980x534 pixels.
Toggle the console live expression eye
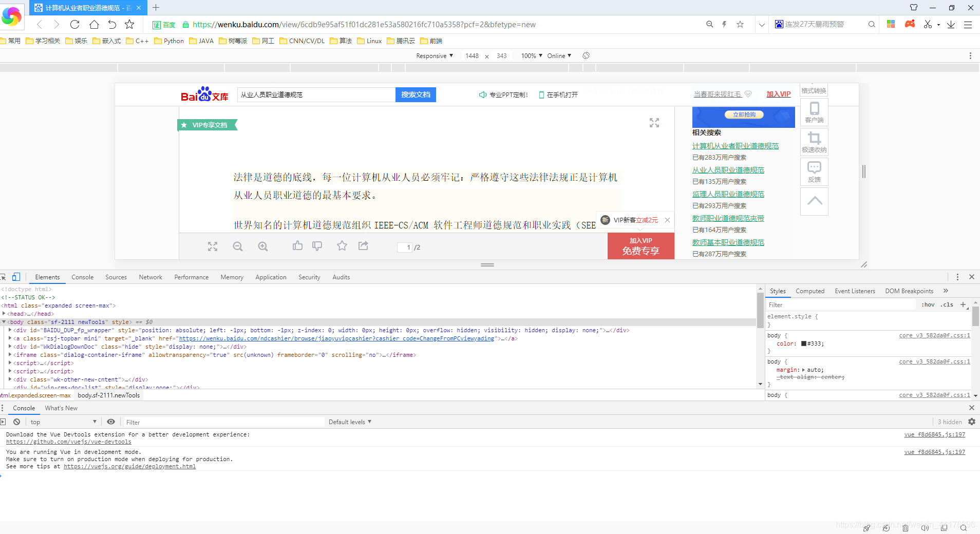111,422
